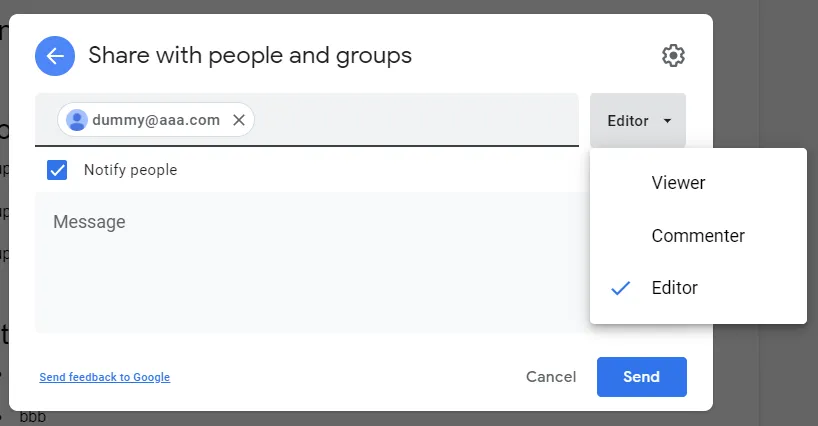Image resolution: width=818 pixels, height=426 pixels.
Task: Click the avatar icon in the email chip
Action: 76,120
